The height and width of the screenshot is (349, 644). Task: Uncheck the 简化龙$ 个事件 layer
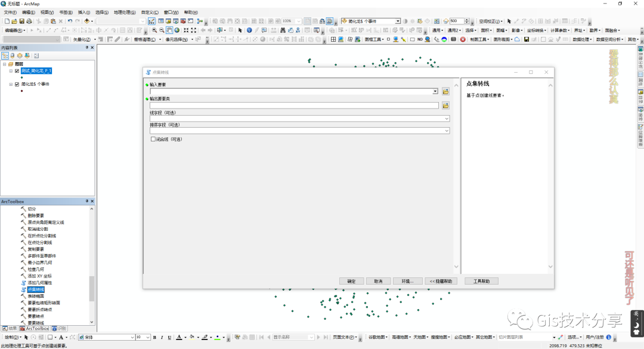pos(17,85)
